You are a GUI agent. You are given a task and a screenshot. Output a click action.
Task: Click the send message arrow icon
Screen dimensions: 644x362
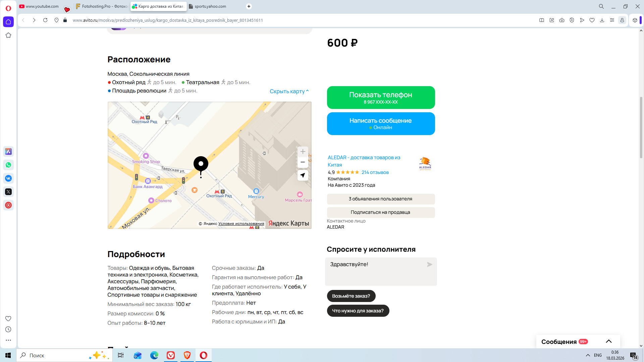429,264
